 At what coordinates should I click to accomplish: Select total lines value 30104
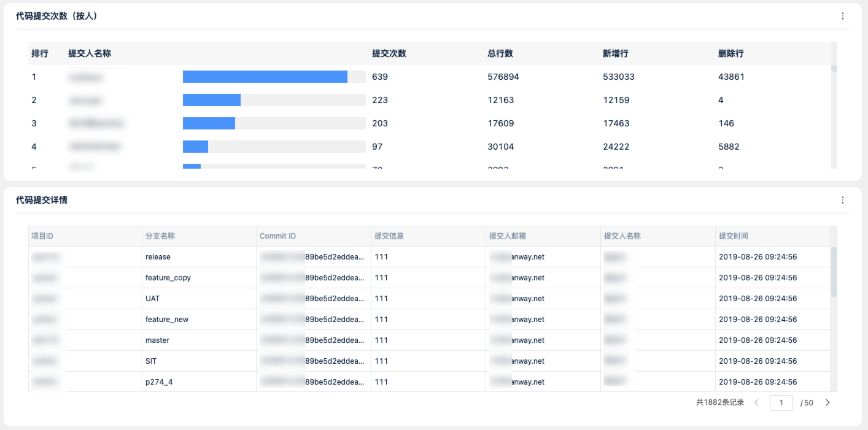coord(501,147)
